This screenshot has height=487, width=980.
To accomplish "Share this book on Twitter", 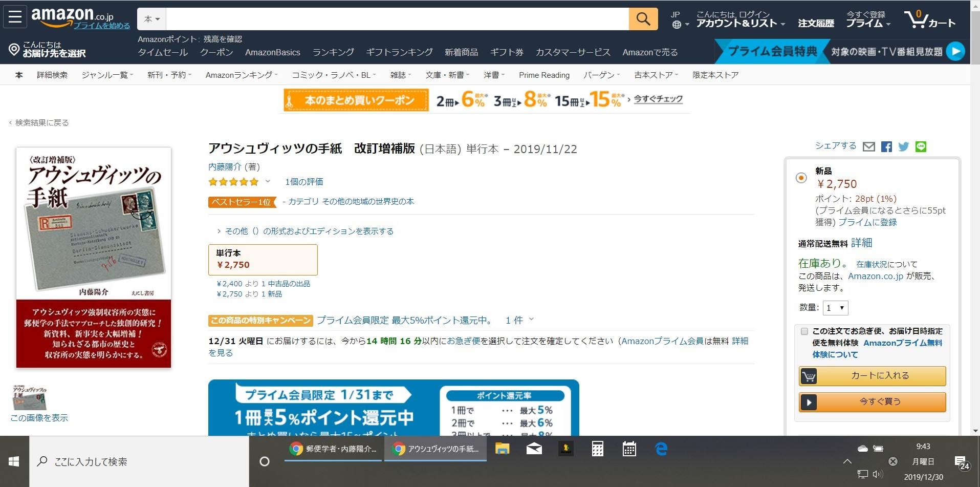I will point(904,147).
